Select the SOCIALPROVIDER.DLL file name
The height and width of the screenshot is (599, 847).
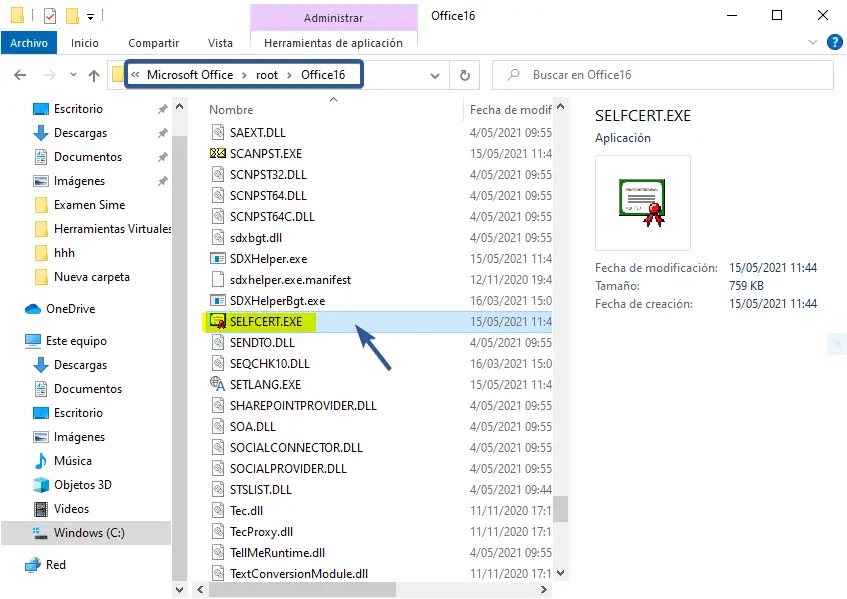(x=288, y=469)
